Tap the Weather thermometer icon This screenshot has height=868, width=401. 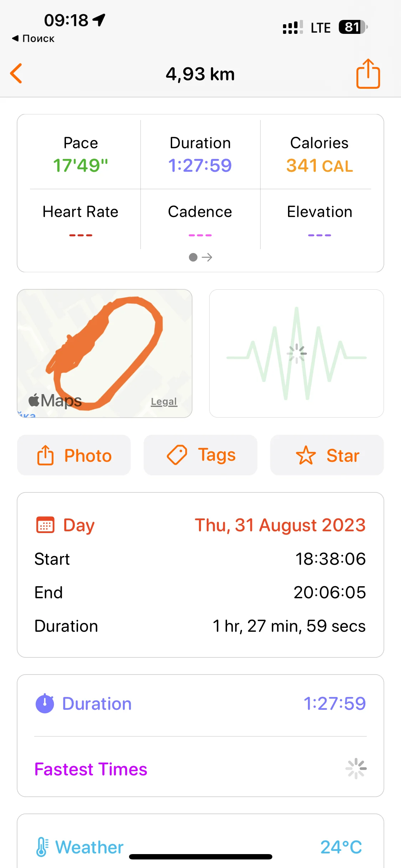tap(42, 847)
